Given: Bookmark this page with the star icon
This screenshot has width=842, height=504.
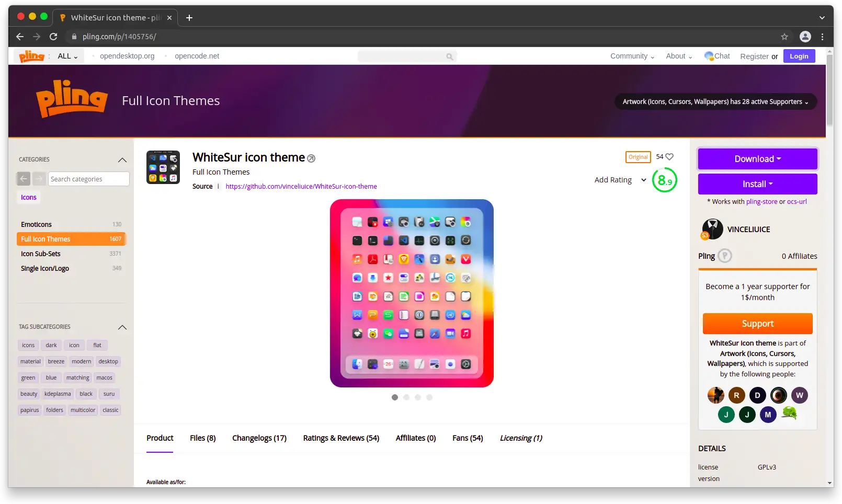Looking at the screenshot, I should point(784,37).
